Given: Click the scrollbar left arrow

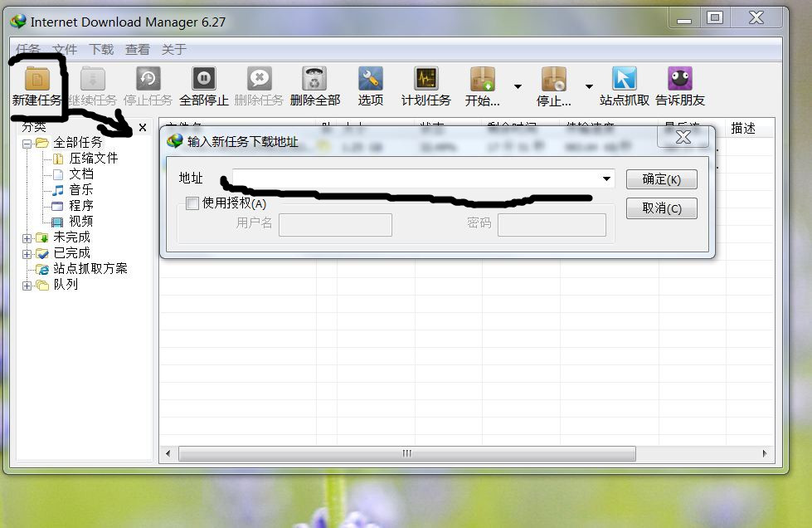Looking at the screenshot, I should [x=168, y=453].
